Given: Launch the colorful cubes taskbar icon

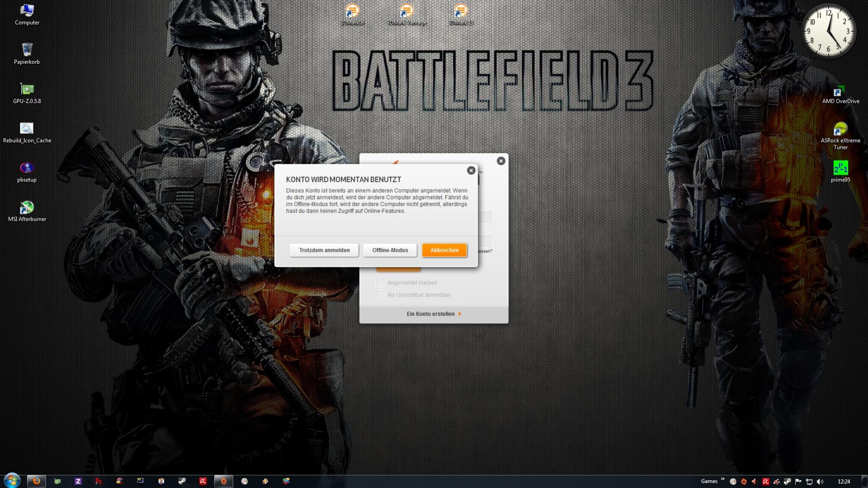Looking at the screenshot, I should click(286, 481).
